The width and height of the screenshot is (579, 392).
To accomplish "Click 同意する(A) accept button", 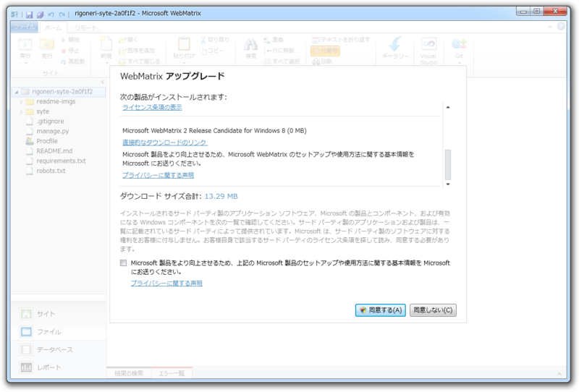I will coord(381,310).
